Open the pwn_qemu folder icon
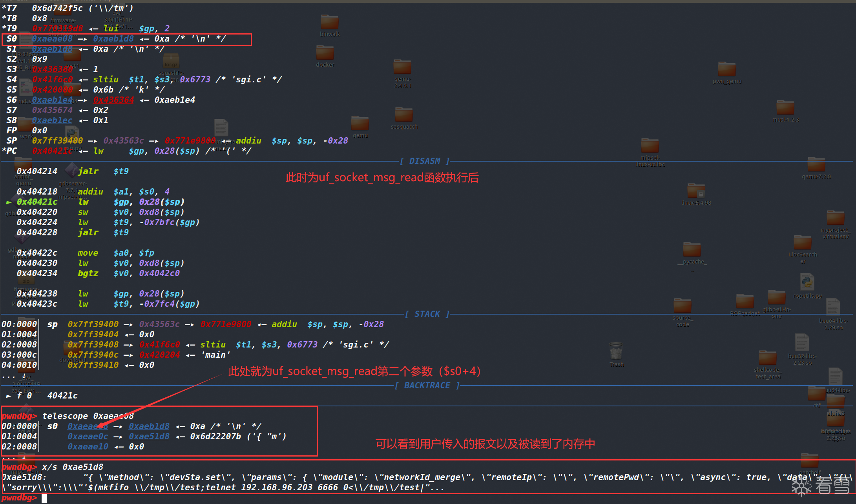 726,69
